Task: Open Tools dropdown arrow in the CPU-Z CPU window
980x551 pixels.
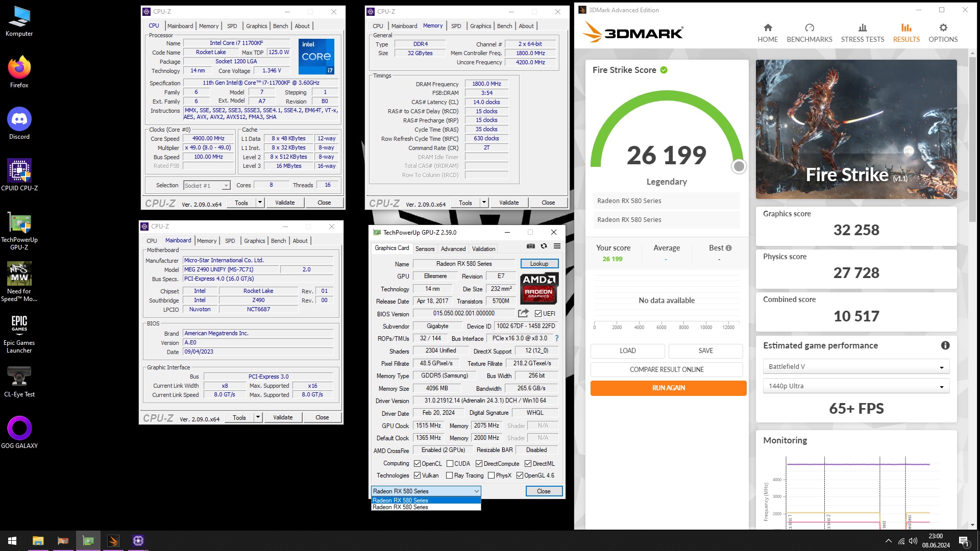Action: coord(260,203)
